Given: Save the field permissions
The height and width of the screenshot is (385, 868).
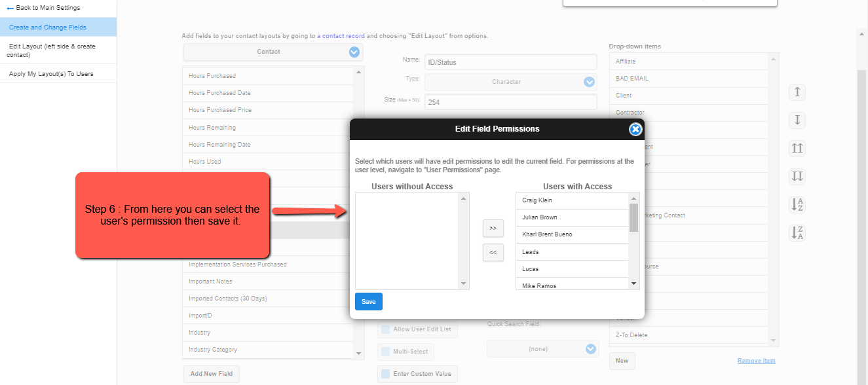Looking at the screenshot, I should coord(369,302).
